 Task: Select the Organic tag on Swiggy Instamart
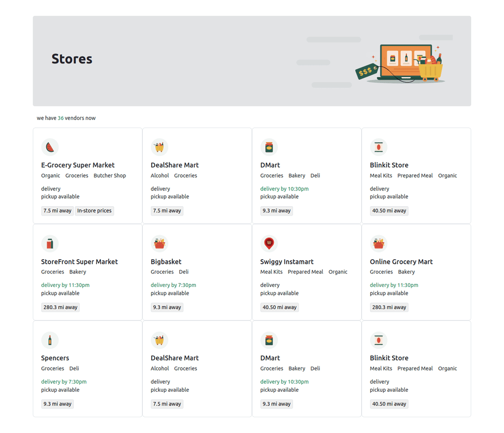(338, 272)
